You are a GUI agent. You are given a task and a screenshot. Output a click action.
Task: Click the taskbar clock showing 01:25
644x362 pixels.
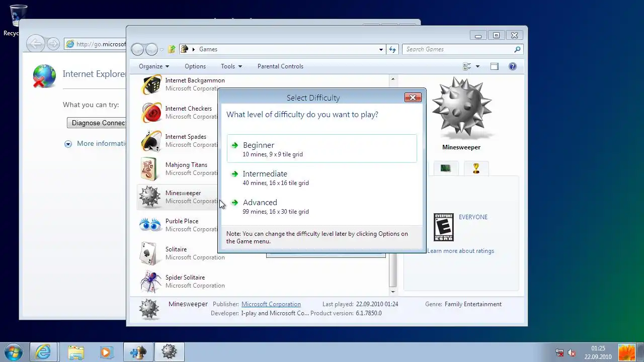[x=598, y=352]
